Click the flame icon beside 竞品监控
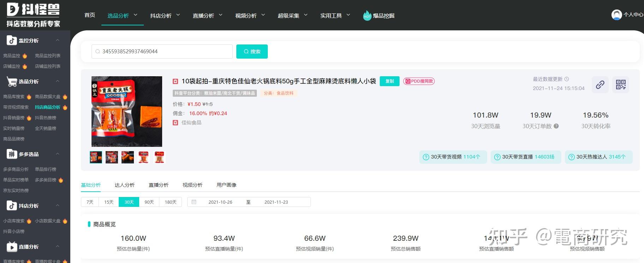This screenshot has height=263, width=644. (x=25, y=56)
